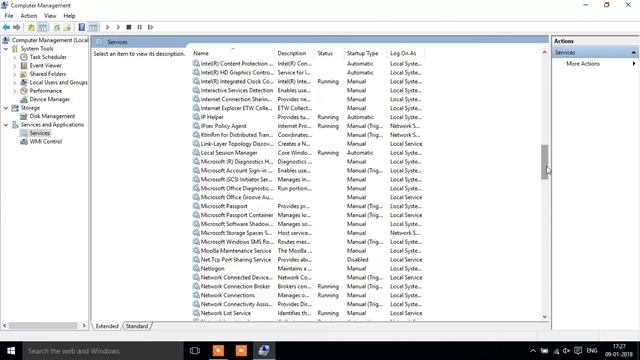Switch to the Extended tab

107,326
